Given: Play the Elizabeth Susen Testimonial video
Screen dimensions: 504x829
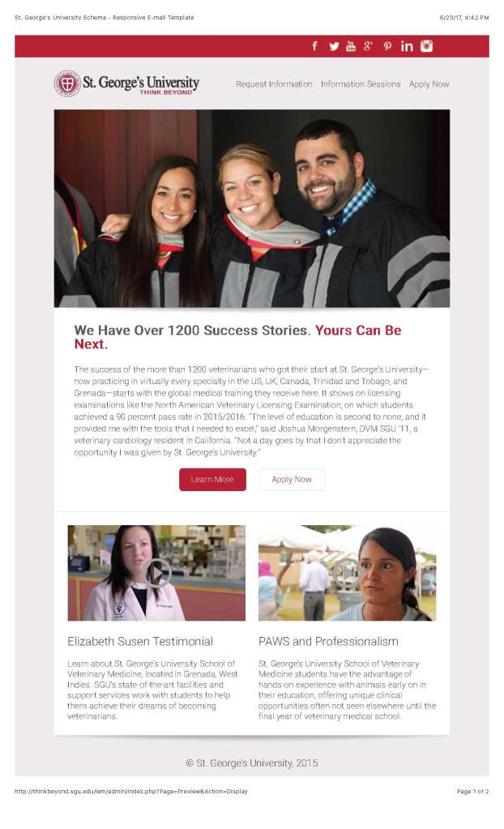Looking at the screenshot, I should [156, 573].
